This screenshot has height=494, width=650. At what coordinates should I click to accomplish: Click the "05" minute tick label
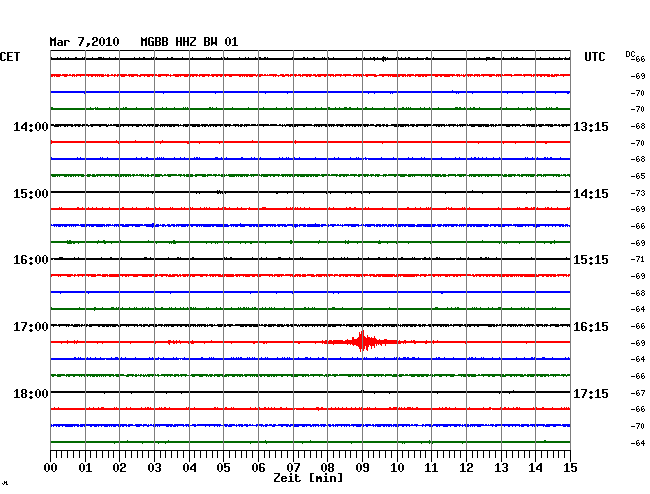223,467
